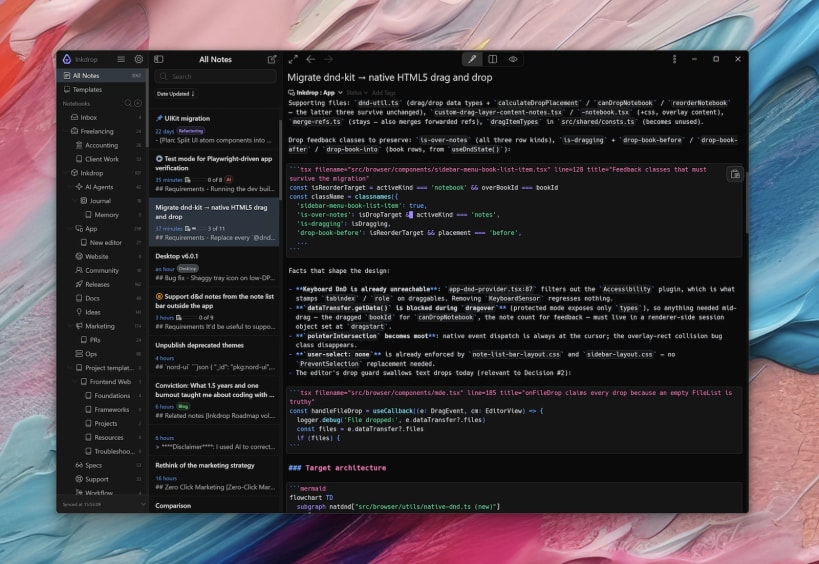819x564 pixels.
Task: Open Support d&d notes from note list
Action: tap(214, 311)
